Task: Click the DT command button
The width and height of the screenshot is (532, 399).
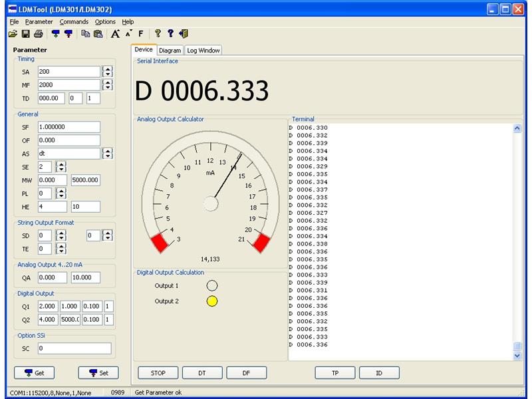Action: 202,373
